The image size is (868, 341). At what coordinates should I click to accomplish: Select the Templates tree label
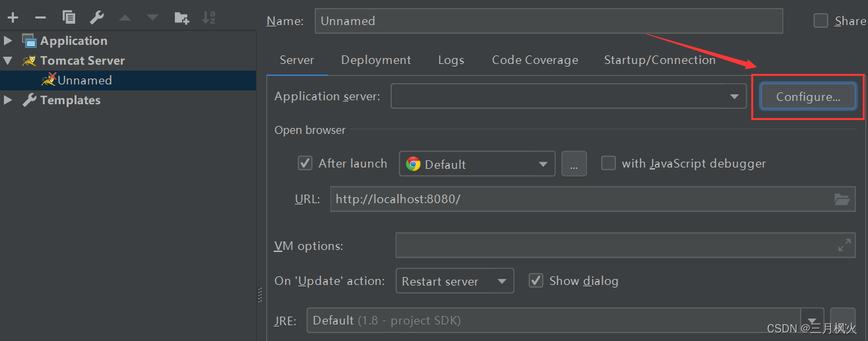point(70,100)
